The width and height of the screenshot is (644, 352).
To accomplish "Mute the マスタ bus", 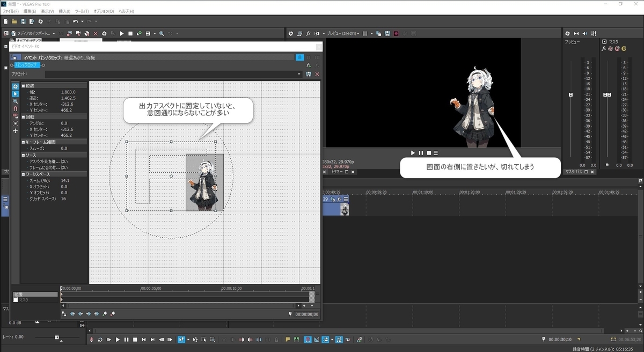I will click(x=617, y=48).
